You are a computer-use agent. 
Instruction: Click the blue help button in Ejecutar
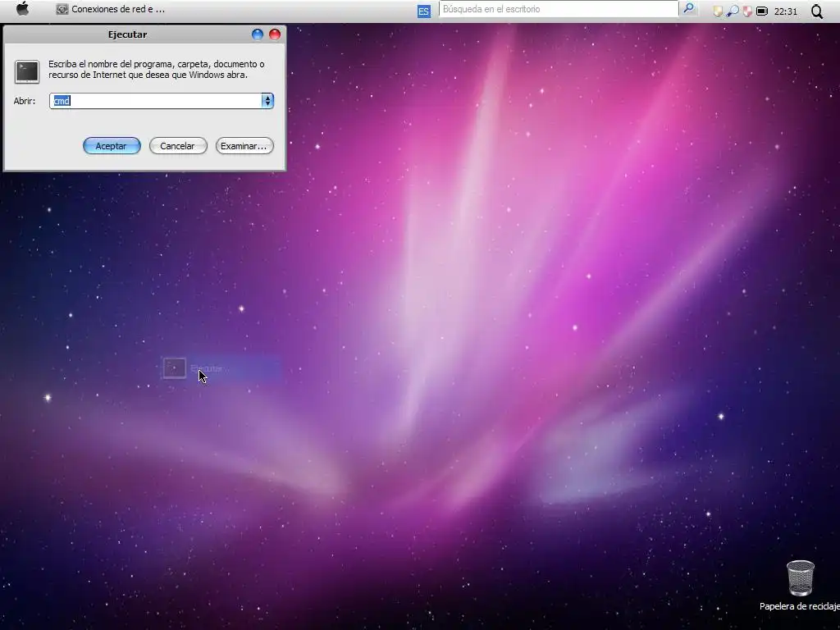coord(258,34)
